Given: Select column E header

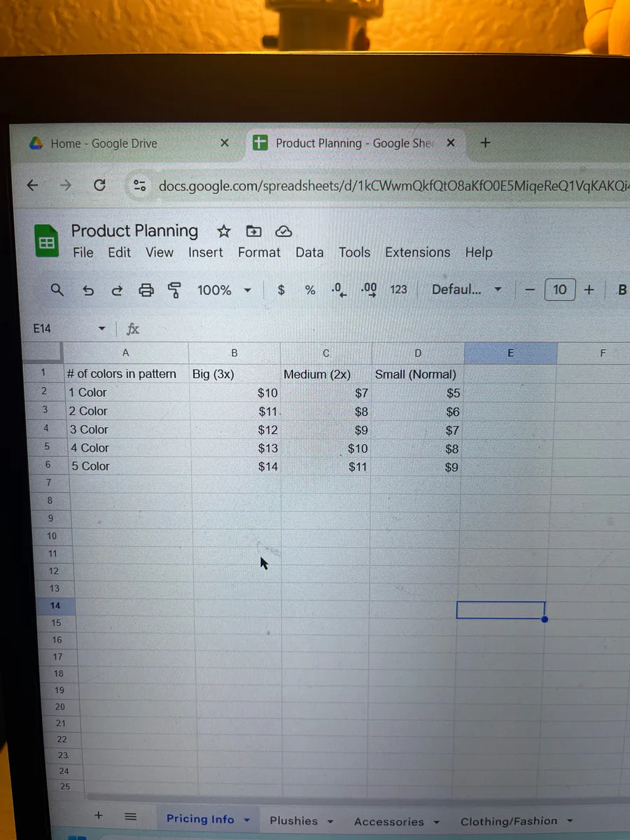Looking at the screenshot, I should click(x=510, y=353).
